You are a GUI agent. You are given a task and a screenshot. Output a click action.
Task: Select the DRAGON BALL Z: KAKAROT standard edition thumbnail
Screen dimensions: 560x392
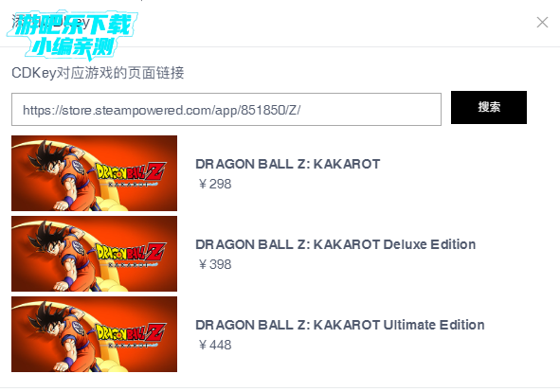click(x=95, y=173)
